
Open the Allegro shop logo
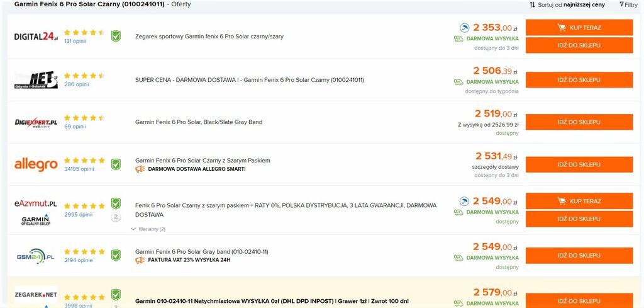[x=36, y=164]
